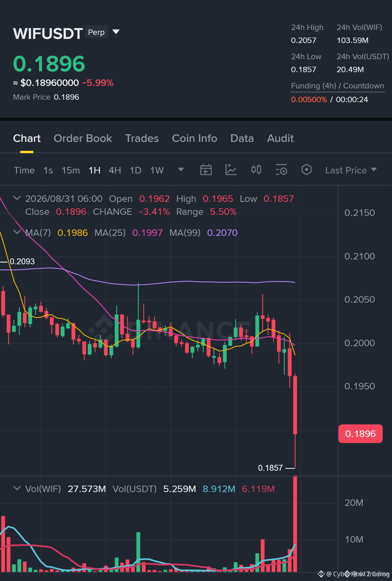Open the Coin Info tab
This screenshot has width=392, height=581.
pos(194,138)
